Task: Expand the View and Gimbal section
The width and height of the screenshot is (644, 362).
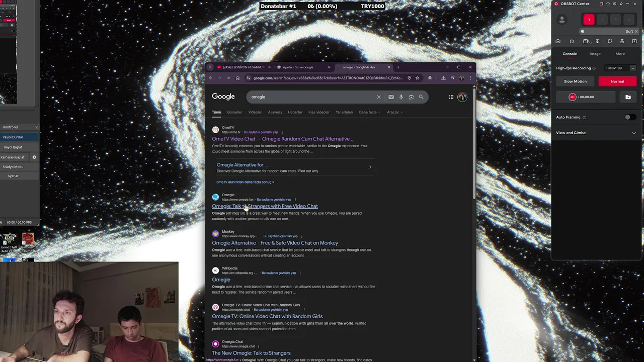Action: (x=634, y=133)
